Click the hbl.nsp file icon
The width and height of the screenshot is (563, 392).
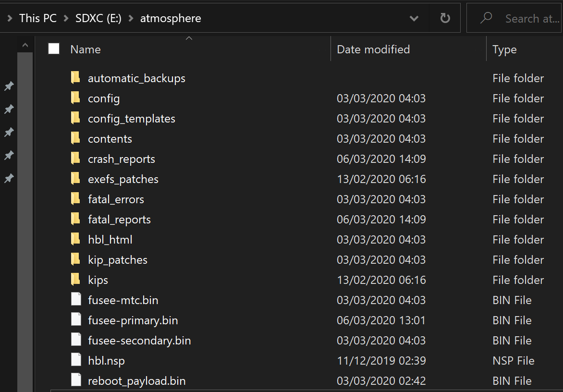coord(76,360)
